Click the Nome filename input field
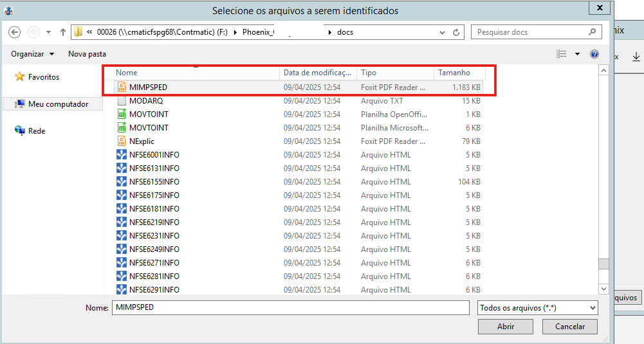Screen dimensions: 644x344 point(290,307)
